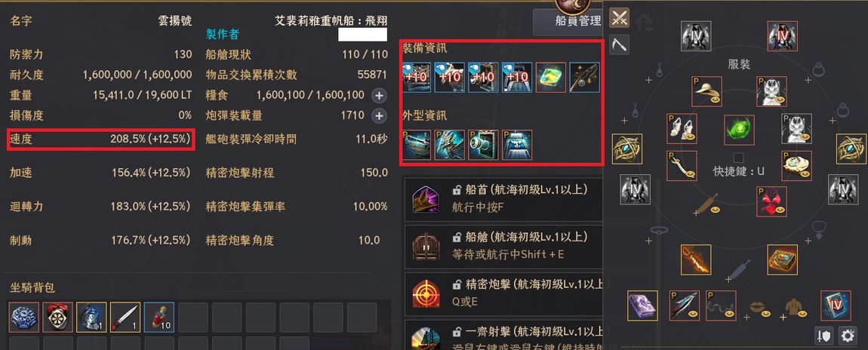Screen dimensions: 868x350
Task: Select the green map equipment item
Action: tap(551, 78)
